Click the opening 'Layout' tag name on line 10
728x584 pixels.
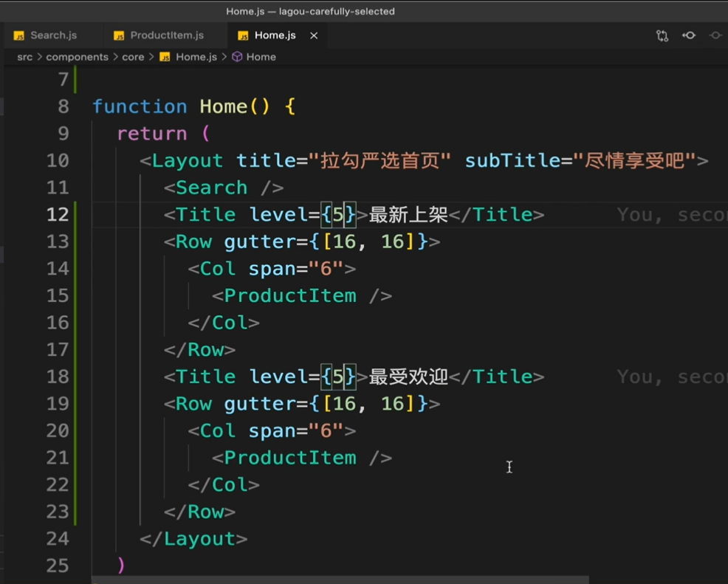pyautogui.click(x=187, y=161)
